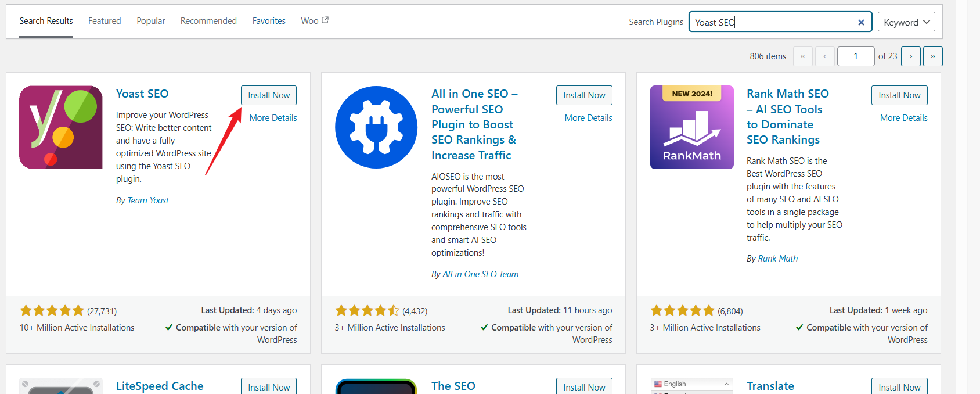The height and width of the screenshot is (394, 980).
Task: Click the Yoast SEO plugin logo
Action: pos(61,127)
